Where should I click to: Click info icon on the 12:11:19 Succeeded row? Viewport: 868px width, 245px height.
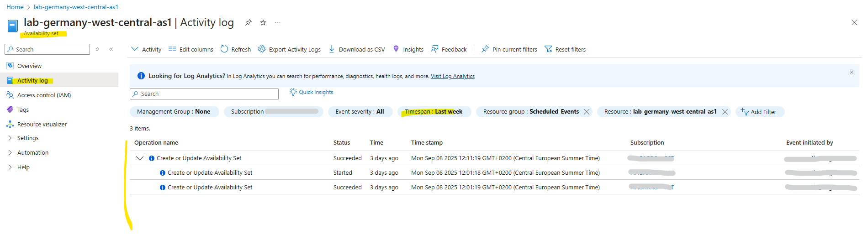[152, 158]
